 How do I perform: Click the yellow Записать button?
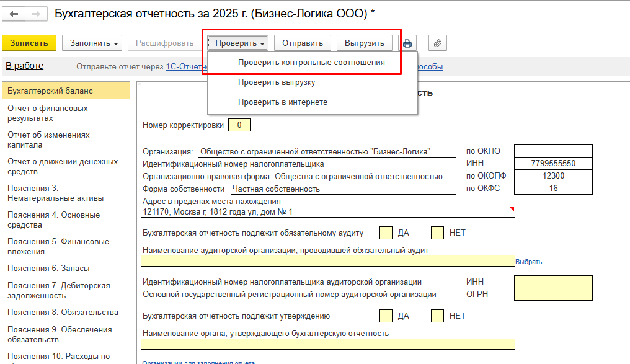click(x=29, y=43)
